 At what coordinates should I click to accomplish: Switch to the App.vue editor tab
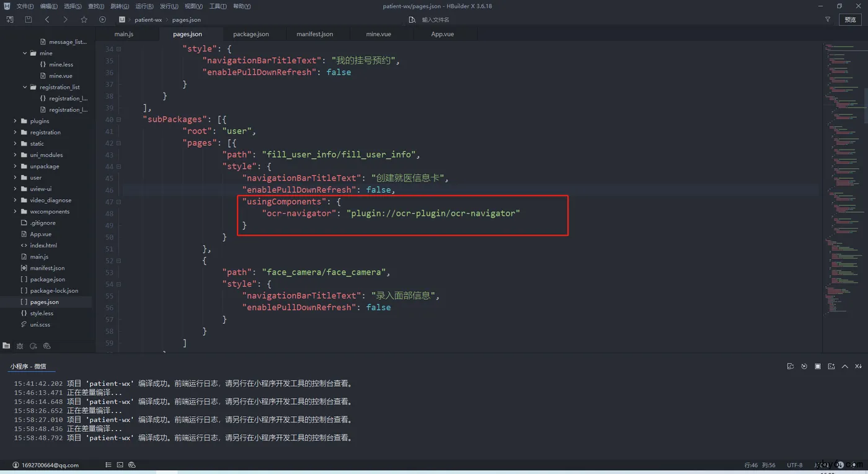443,34
